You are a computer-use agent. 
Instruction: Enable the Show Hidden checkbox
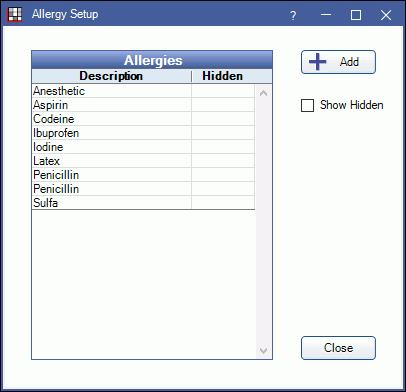pos(307,105)
